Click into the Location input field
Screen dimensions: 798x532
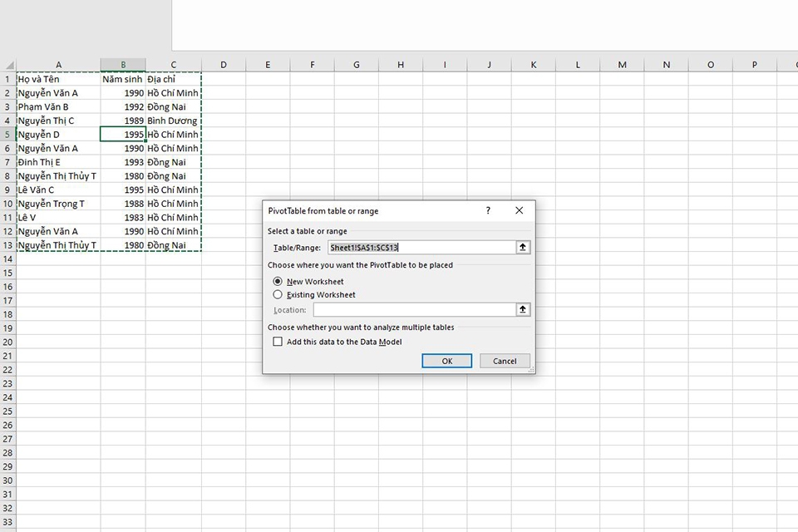tap(415, 309)
